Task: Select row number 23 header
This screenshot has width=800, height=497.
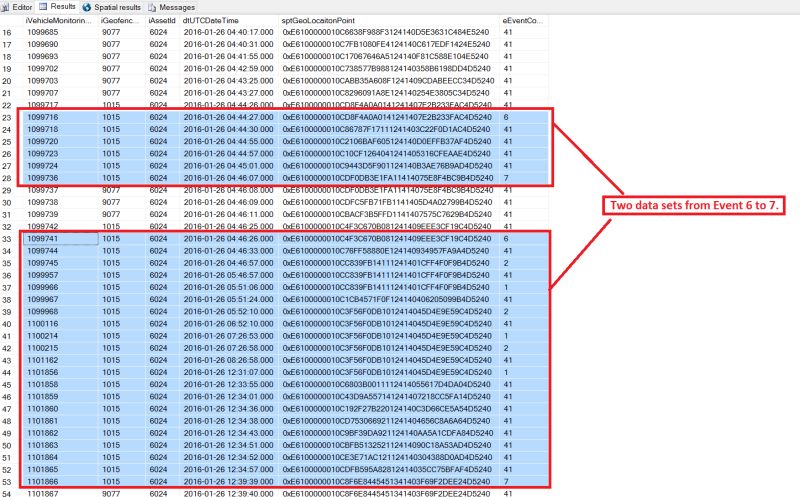Action: [7, 117]
